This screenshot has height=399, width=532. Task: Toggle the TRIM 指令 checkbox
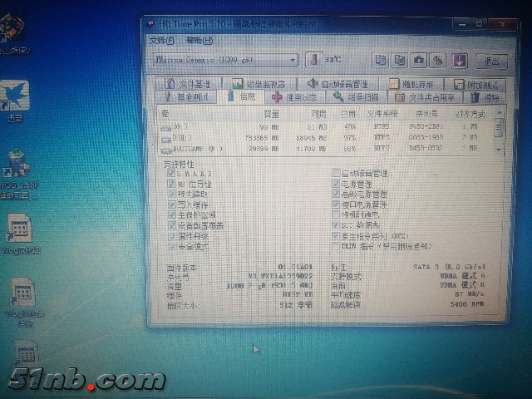pyautogui.click(x=336, y=246)
